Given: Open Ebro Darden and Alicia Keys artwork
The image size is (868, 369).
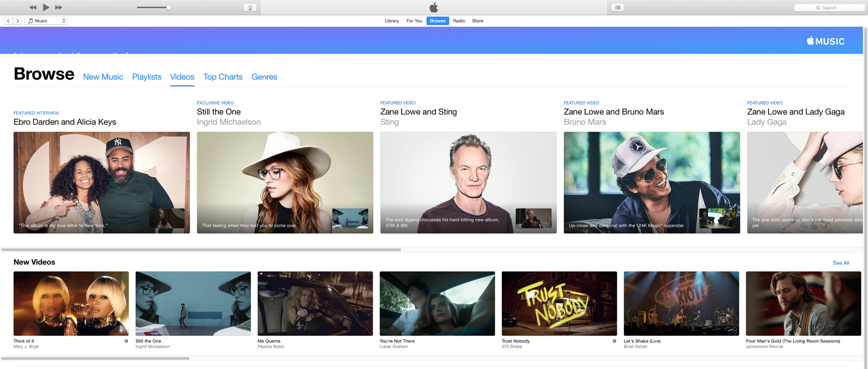Looking at the screenshot, I should point(102,182).
